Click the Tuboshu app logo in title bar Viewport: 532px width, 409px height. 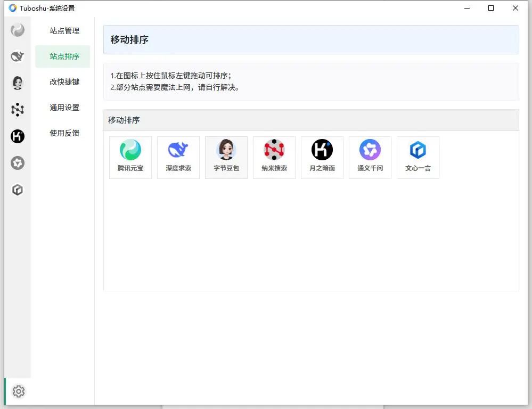(x=13, y=8)
